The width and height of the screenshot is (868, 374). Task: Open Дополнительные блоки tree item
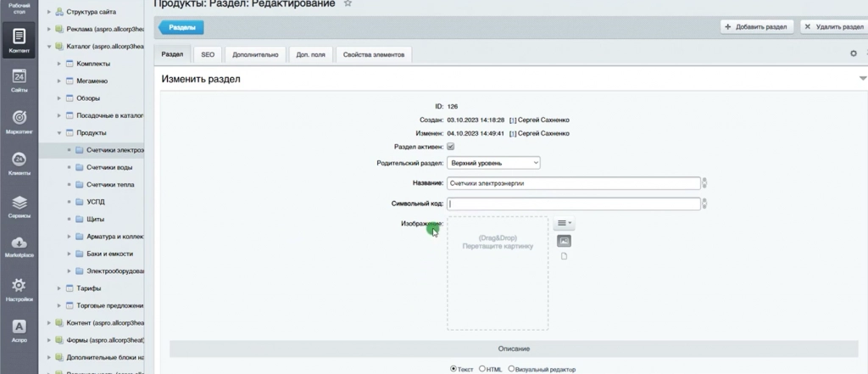click(105, 357)
